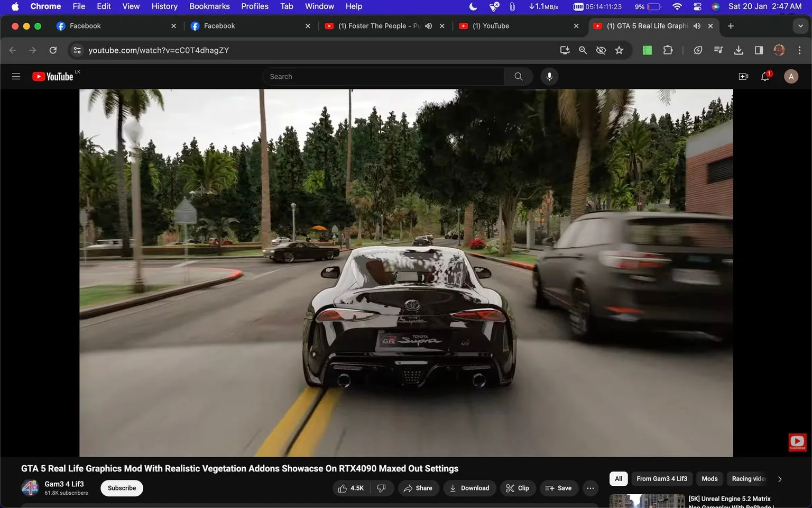Viewport: 812px width, 508px height.
Task: Open Chrome downloads icon
Action: tap(739, 50)
